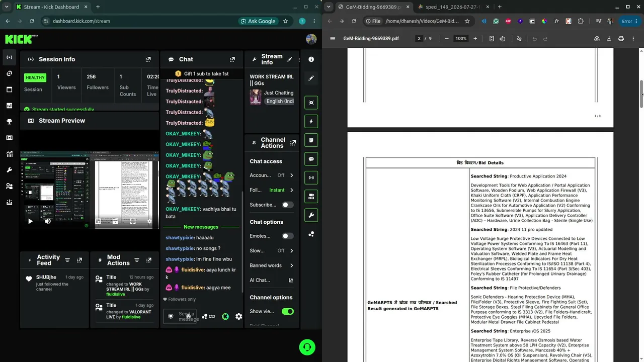This screenshot has width=644, height=362.
Task: Click the PDF page number field
Action: 419,39
